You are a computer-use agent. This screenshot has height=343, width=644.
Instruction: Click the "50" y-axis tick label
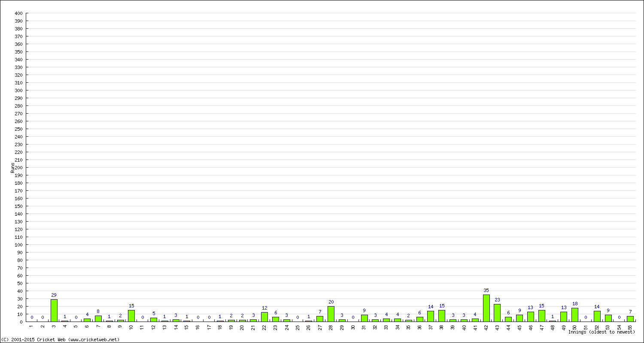(20, 283)
